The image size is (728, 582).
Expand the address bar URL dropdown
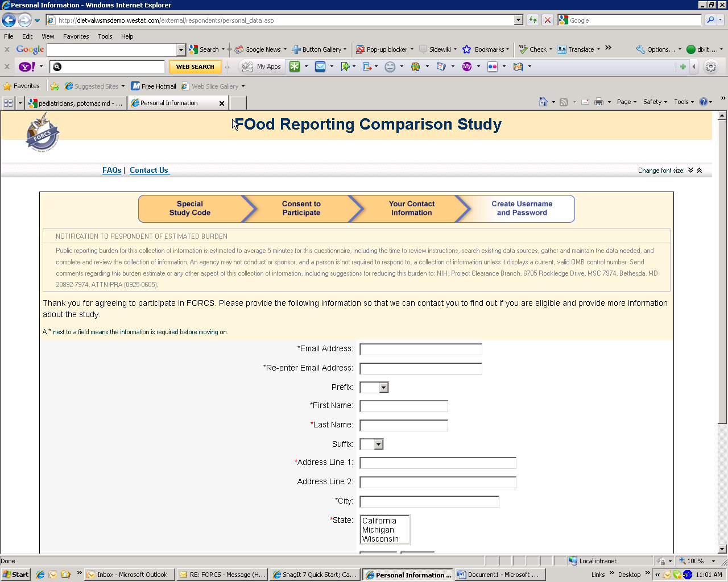[x=518, y=20]
